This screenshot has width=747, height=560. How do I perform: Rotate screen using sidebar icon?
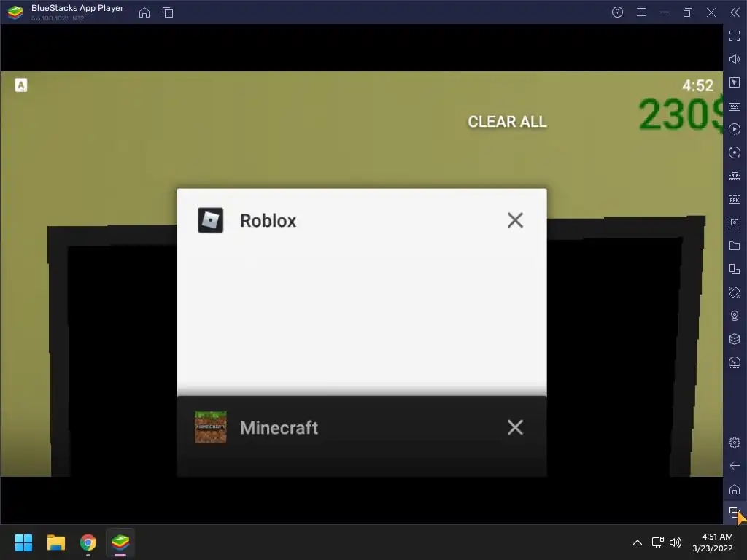735,269
